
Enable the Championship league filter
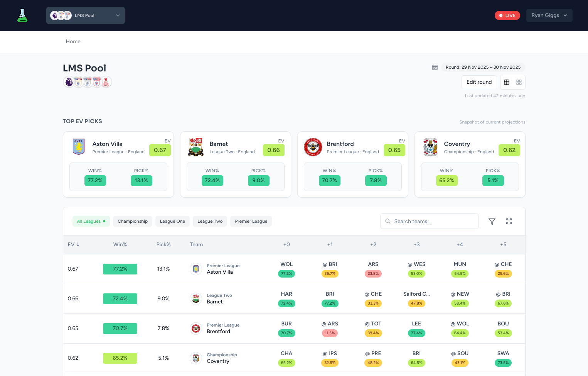(133, 221)
